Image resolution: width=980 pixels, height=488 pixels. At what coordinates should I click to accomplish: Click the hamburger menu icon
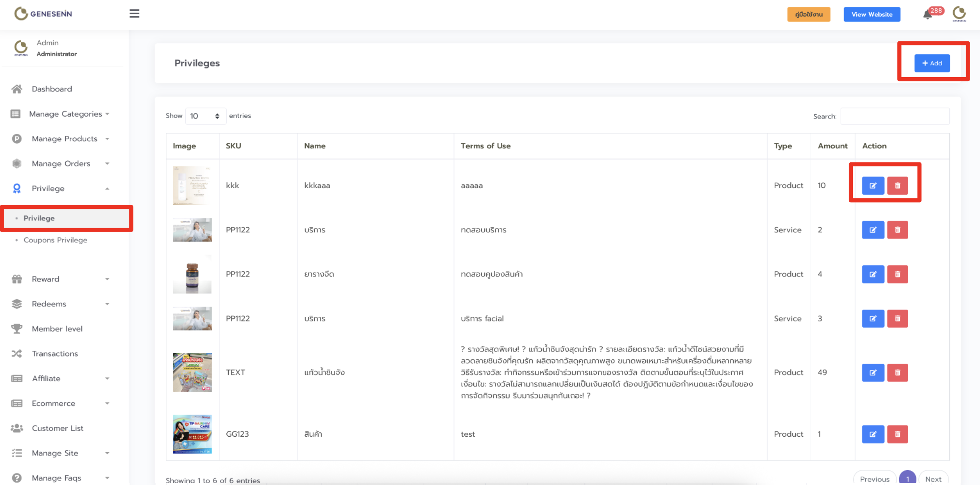pyautogui.click(x=134, y=14)
